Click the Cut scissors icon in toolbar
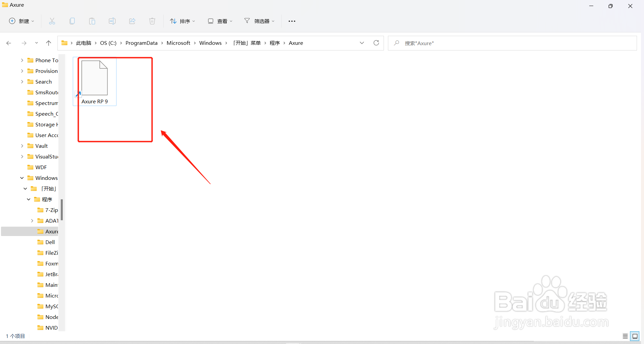 [52, 21]
